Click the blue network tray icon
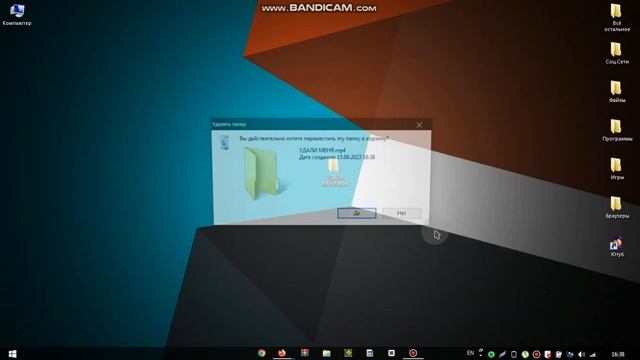This screenshot has width=640, height=360. [570, 354]
